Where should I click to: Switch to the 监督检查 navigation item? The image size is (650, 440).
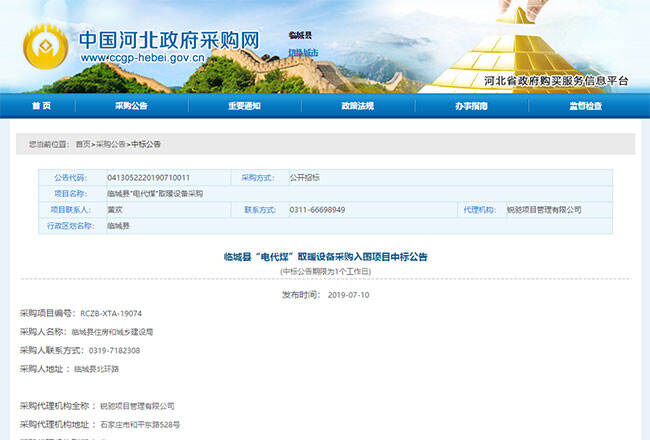[x=586, y=106]
